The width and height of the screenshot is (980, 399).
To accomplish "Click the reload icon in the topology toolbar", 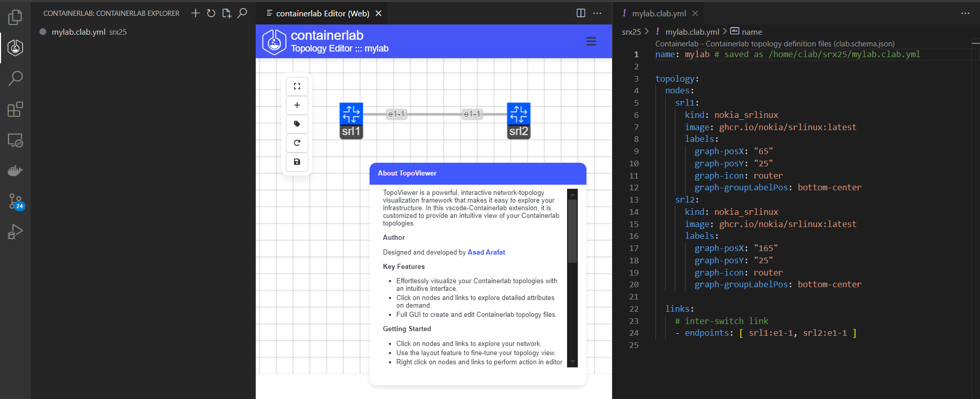I will 297,143.
